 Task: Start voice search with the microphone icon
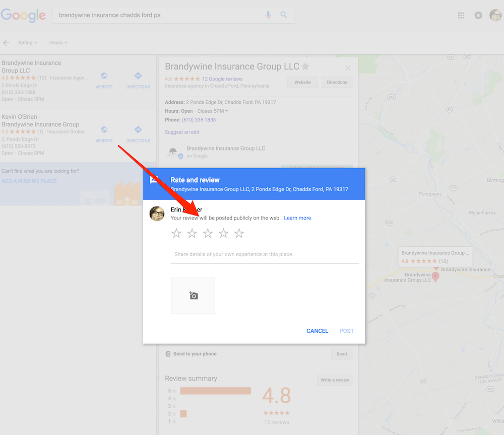pyautogui.click(x=268, y=15)
